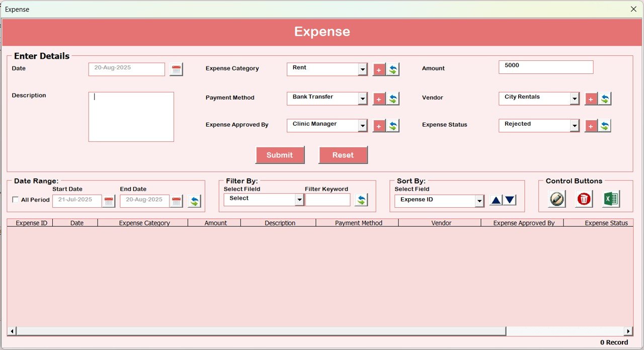
Task: Click the Amount column header
Action: (214, 223)
